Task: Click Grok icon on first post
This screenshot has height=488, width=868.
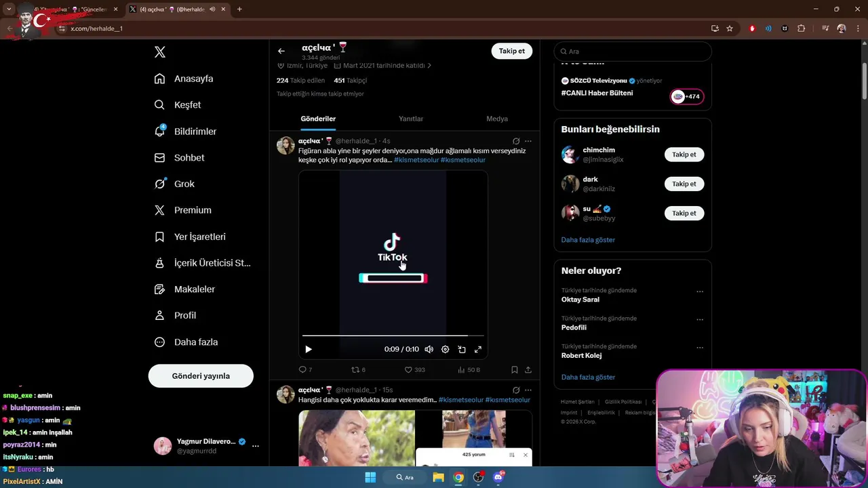Action: point(516,141)
